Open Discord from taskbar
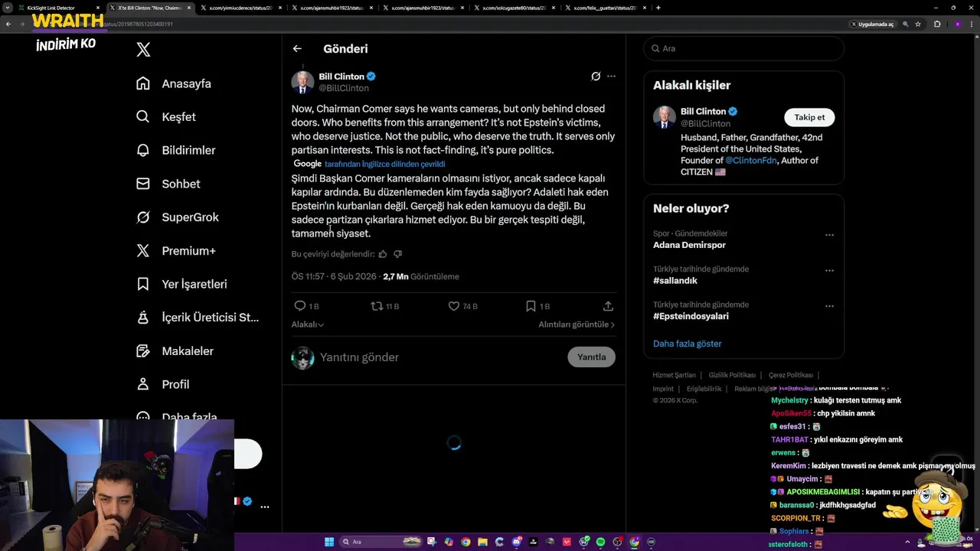The width and height of the screenshot is (980, 551). click(x=517, y=542)
